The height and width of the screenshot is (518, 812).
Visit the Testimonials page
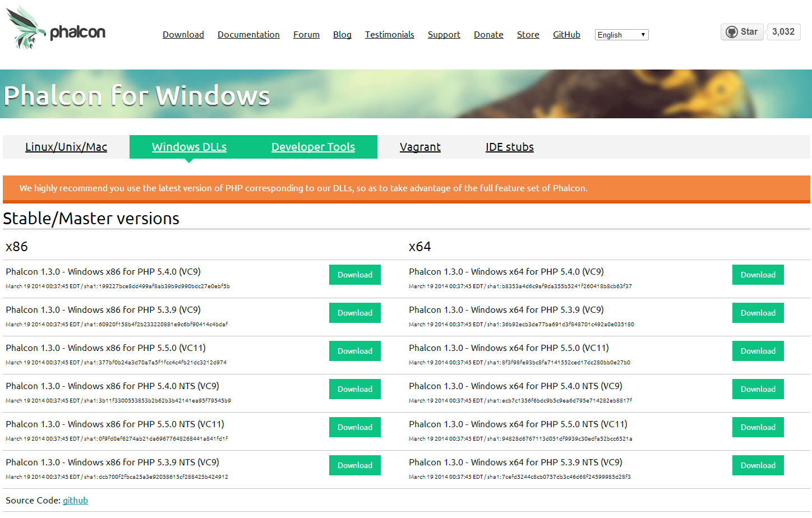point(390,35)
